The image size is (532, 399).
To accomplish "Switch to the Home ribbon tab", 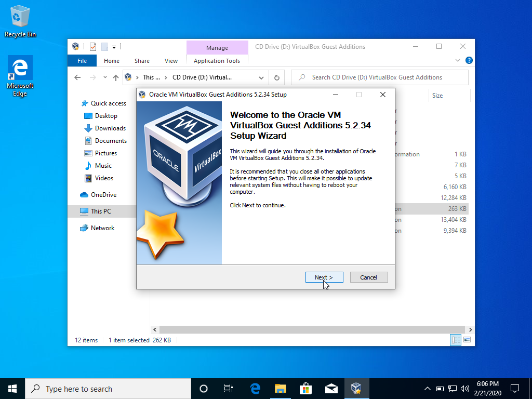I will click(112, 61).
